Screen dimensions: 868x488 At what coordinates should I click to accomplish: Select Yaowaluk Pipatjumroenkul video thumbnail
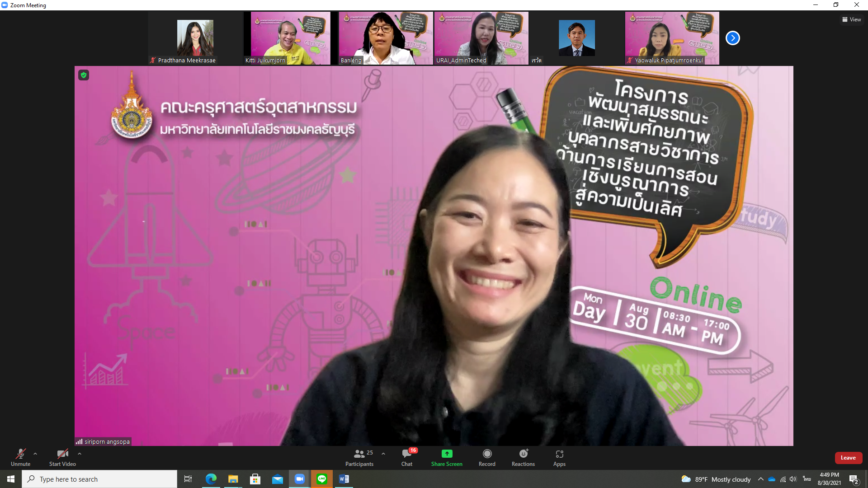point(672,38)
